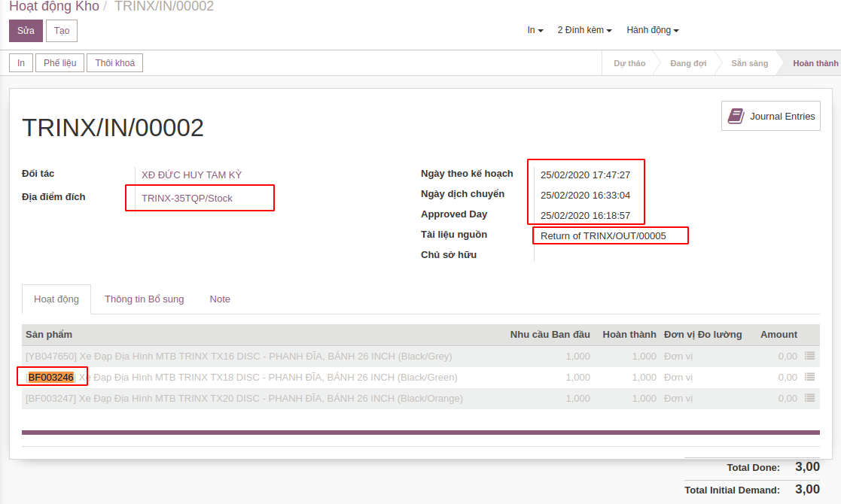Screen dimensions: 841x504
Task: Switch to the Note tab
Action: point(220,299)
